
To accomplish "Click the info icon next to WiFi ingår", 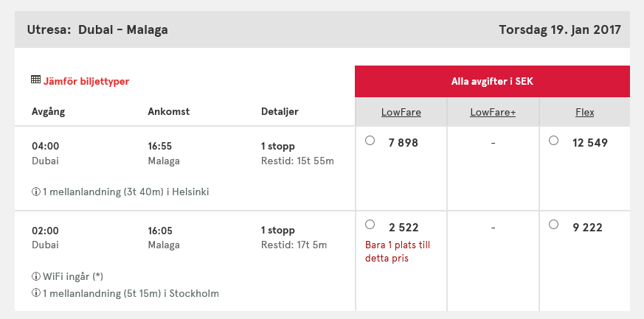I will pos(35,277).
